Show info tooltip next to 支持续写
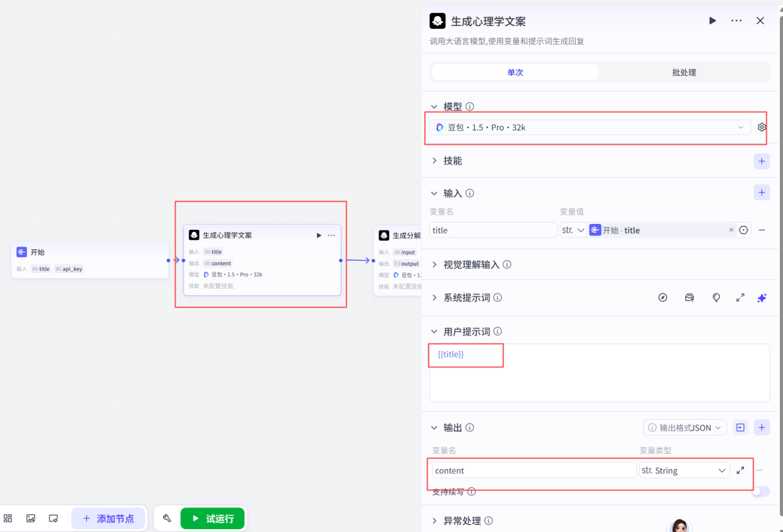 click(x=471, y=491)
